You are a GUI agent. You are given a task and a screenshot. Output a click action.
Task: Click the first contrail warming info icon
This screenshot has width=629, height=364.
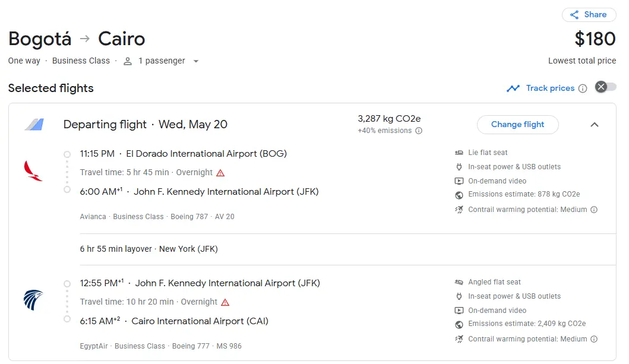[594, 210]
